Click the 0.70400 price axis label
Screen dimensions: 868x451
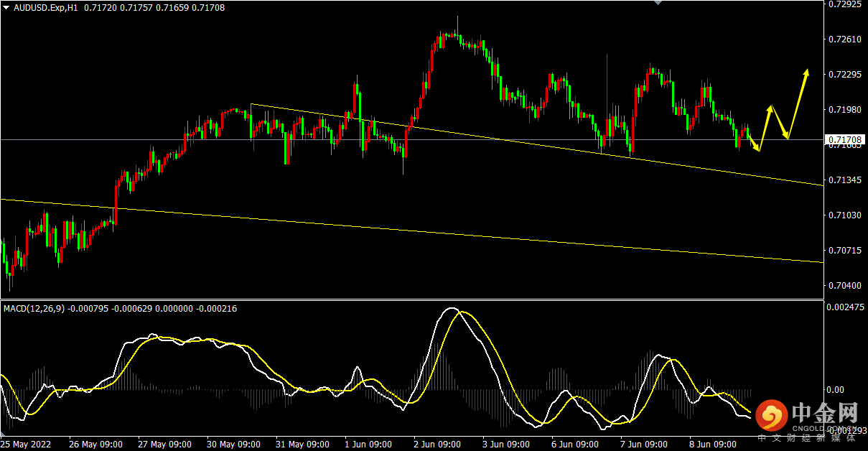tap(844, 286)
